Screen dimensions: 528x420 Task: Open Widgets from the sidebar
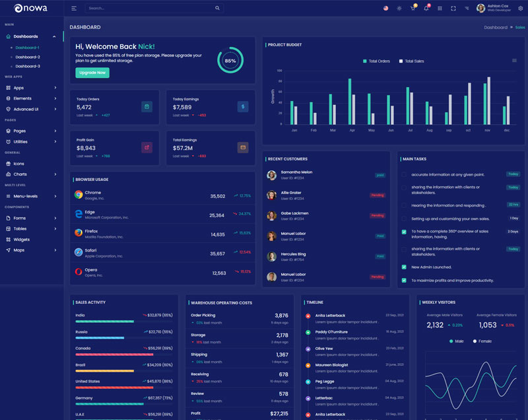pos(22,239)
